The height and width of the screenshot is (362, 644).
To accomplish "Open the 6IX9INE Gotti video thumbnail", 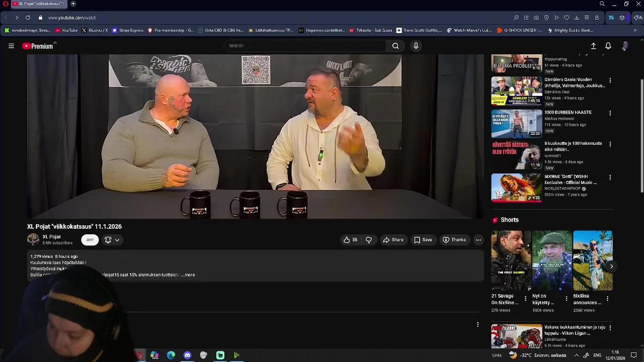I will tap(516, 188).
